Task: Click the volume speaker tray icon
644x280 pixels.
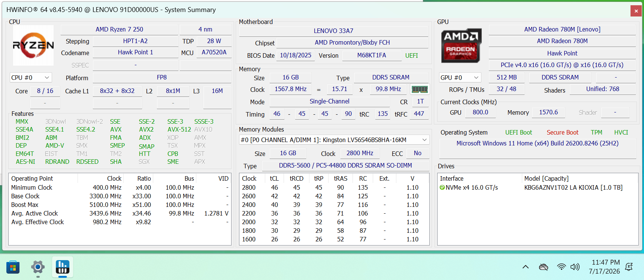Action: click(575, 267)
